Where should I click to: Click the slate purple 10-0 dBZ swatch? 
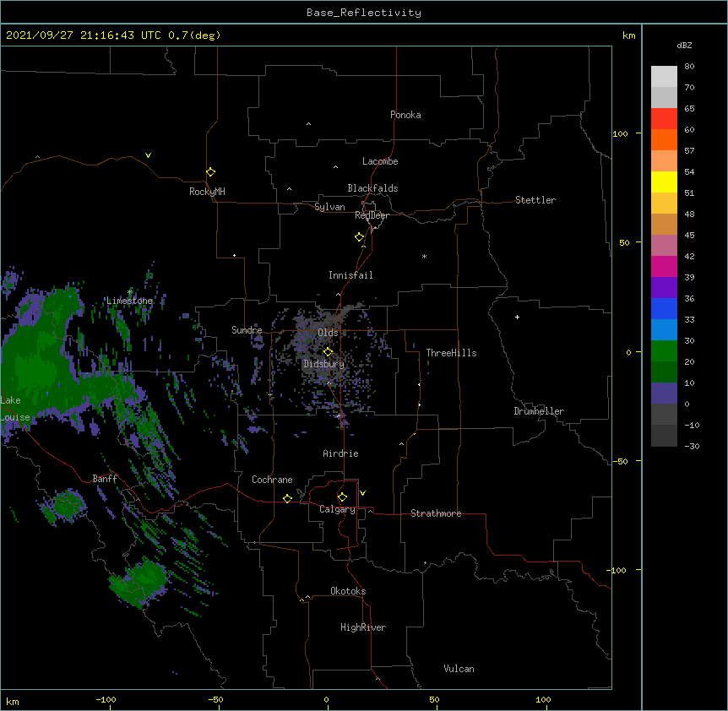(664, 393)
